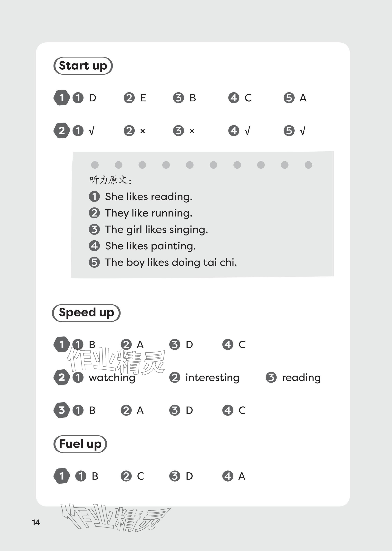This screenshot has width=392, height=551.
Task: Select the sentence "They like running."
Action: (148, 213)
